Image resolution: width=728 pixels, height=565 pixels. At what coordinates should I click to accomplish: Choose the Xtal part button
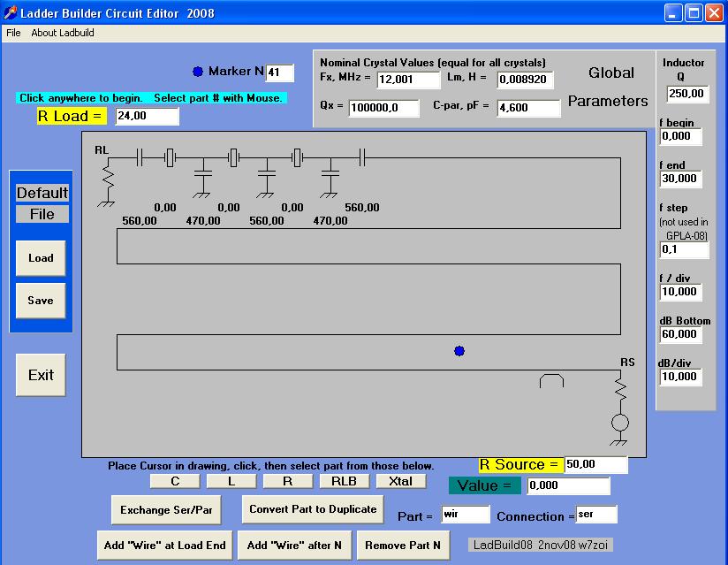pyautogui.click(x=400, y=482)
